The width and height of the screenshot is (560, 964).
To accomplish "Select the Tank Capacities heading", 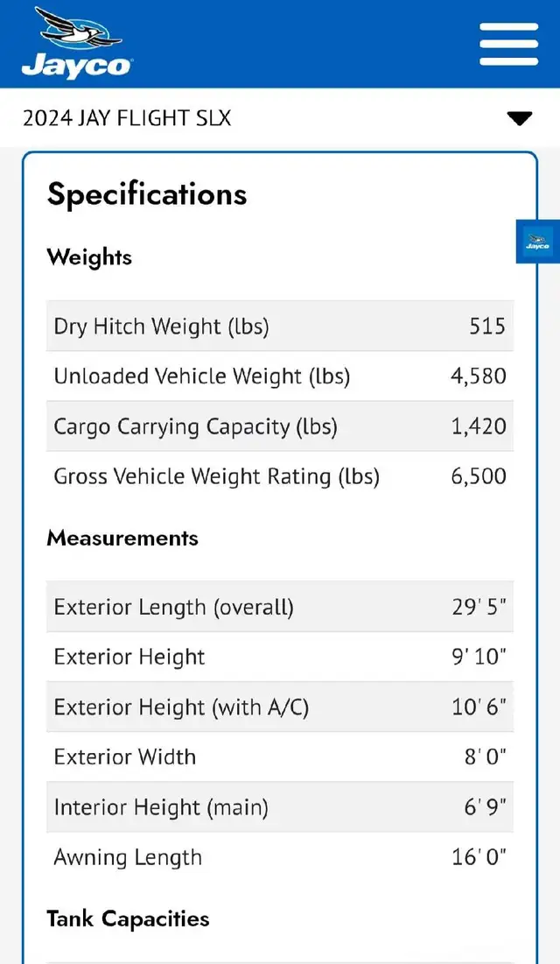I will 128,919.
